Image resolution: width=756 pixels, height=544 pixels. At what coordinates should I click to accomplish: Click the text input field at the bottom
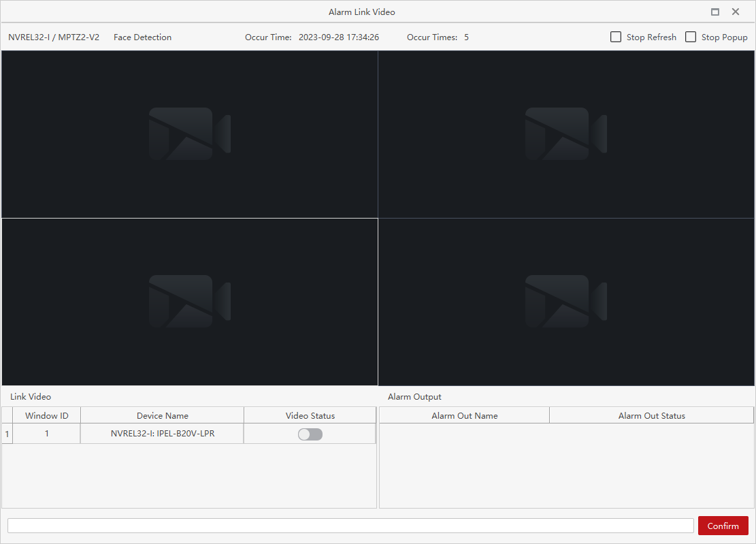coord(350,525)
